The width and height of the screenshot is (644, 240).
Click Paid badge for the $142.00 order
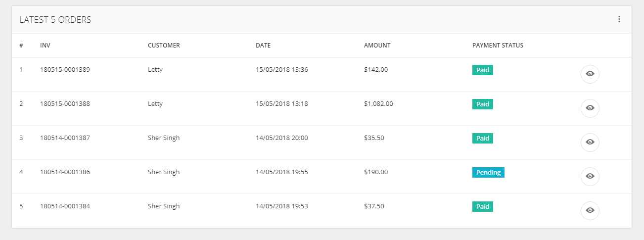(482, 70)
